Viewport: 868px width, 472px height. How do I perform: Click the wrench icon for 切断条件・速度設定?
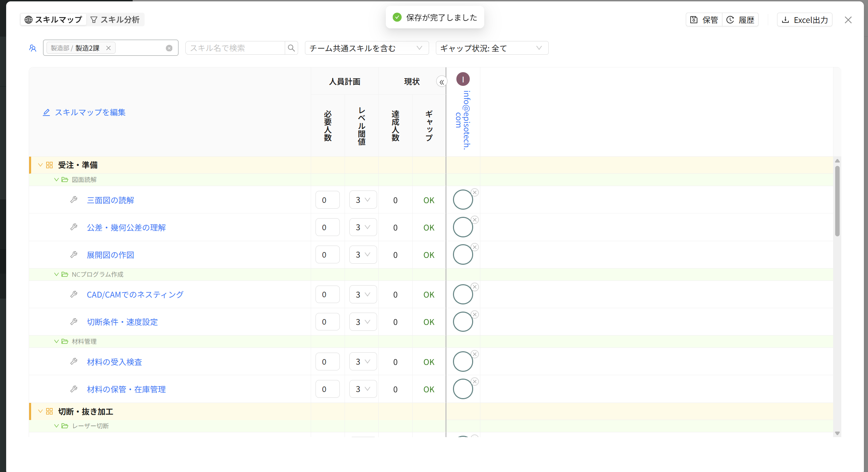[74, 322]
